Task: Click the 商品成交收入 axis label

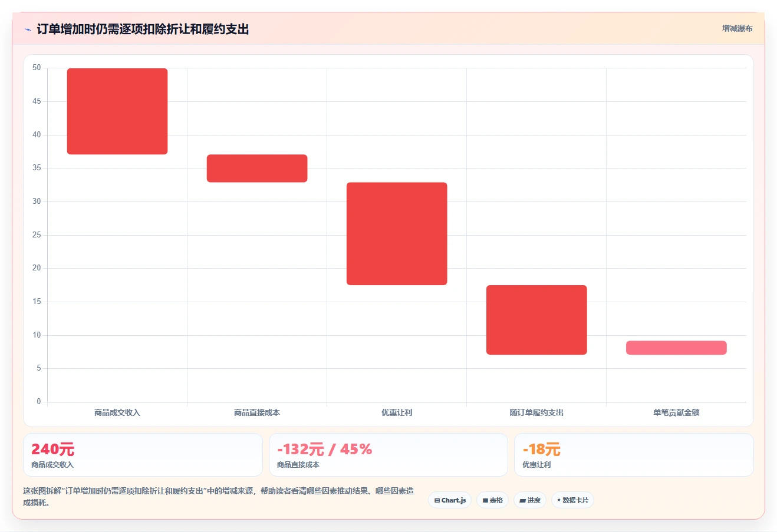Action: 117,412
